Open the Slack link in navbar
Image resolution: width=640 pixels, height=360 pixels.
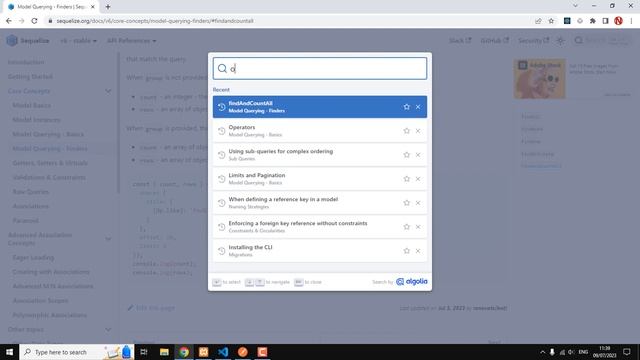(460, 40)
